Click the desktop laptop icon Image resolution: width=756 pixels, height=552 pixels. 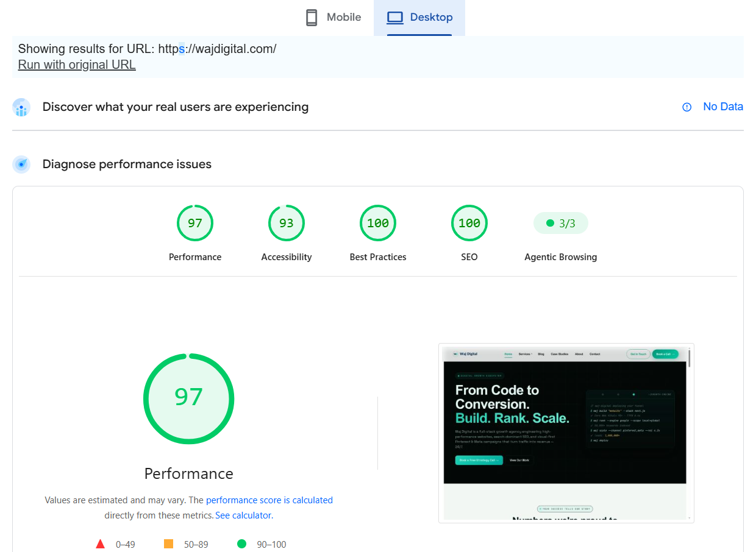click(395, 18)
